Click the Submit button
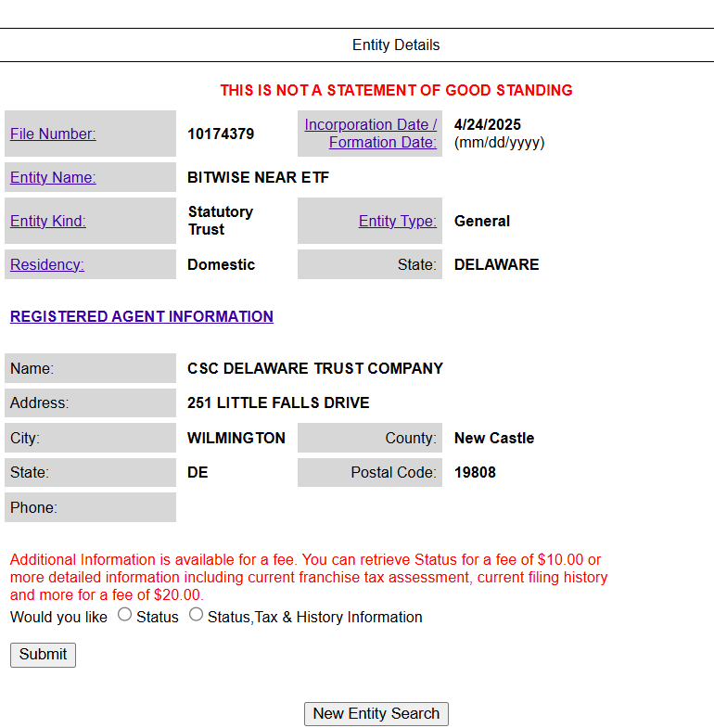Screen dimensions: 714x728 pyautogui.click(x=44, y=655)
